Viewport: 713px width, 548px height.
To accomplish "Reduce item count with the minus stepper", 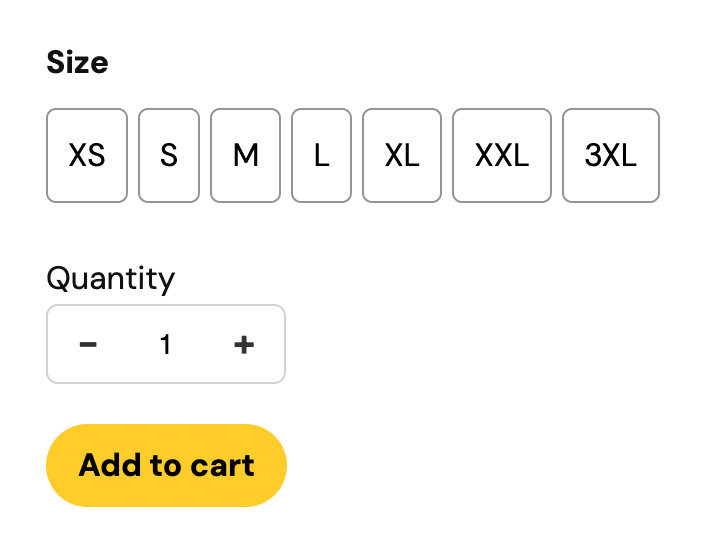I will [88, 345].
